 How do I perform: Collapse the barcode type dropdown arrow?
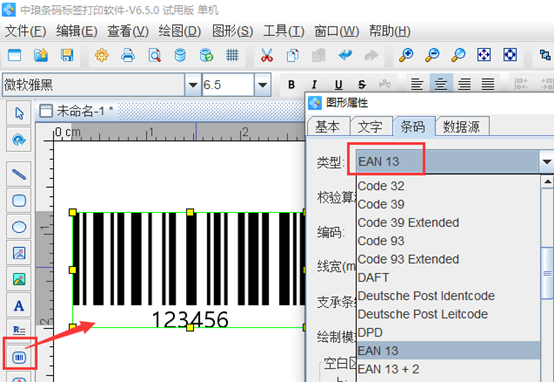point(547,161)
